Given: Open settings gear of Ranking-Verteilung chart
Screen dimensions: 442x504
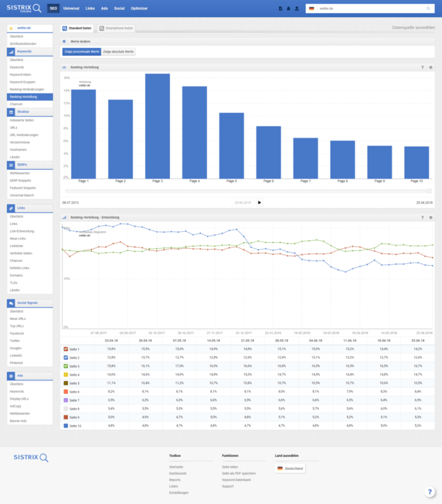Looking at the screenshot, I should pos(430,67).
